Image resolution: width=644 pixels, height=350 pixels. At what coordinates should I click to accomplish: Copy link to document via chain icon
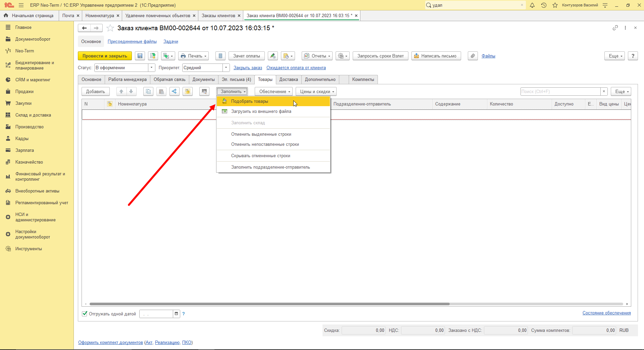coord(615,28)
